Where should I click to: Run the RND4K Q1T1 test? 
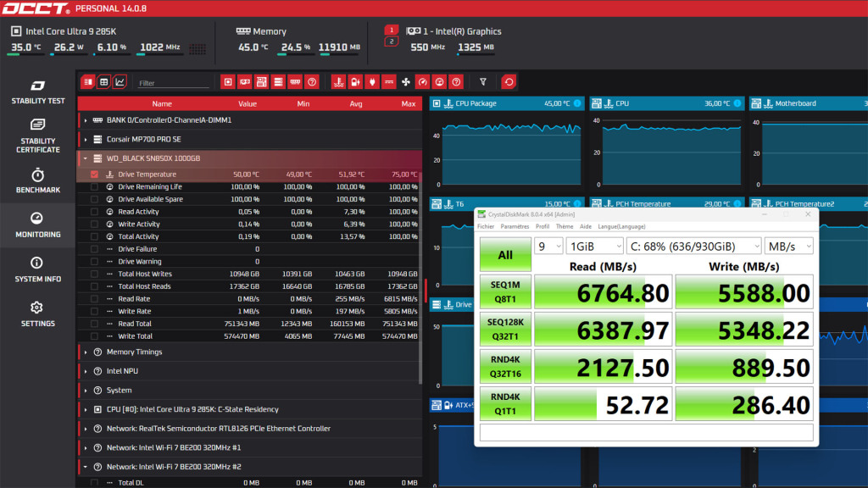505,404
